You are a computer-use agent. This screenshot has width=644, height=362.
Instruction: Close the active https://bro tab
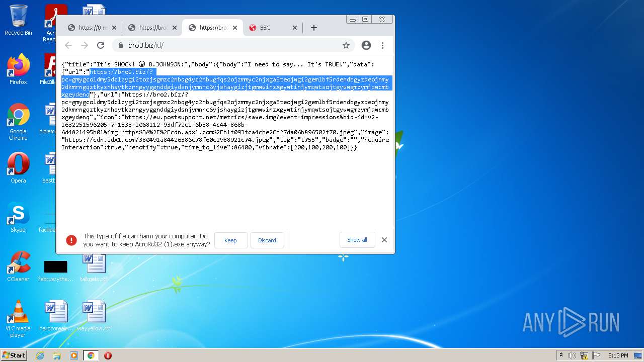pos(235,28)
